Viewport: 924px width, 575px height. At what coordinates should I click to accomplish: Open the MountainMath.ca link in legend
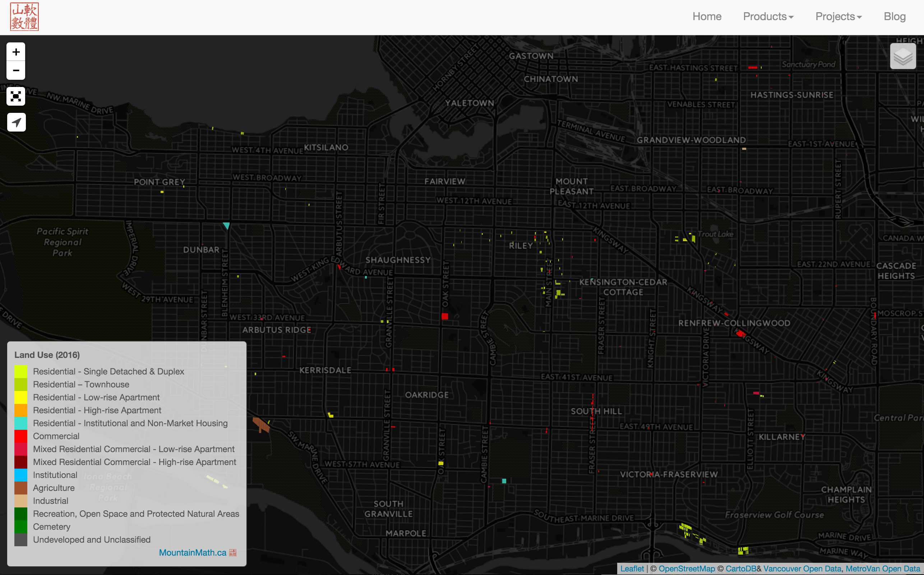(192, 553)
